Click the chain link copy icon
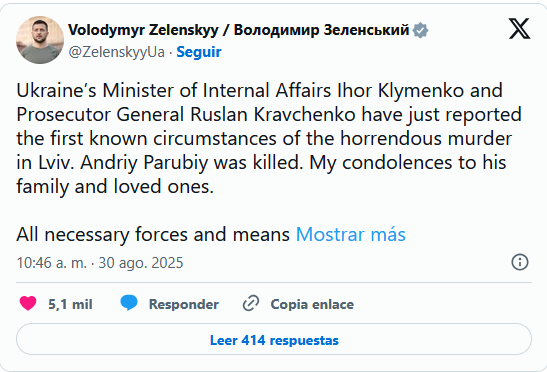The height and width of the screenshot is (372, 547). pos(251,303)
